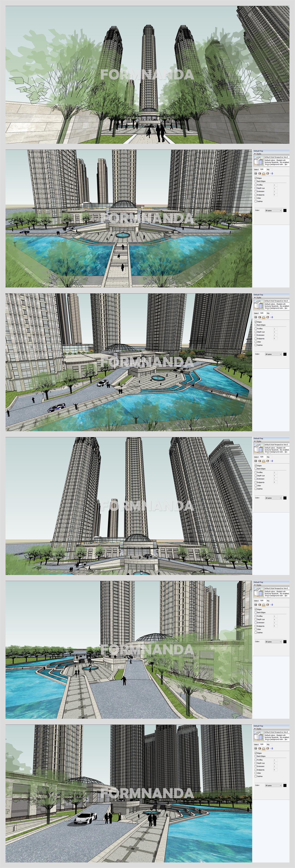Click Profiles value field, lone-walker path view tray
The height and width of the screenshot is (868, 295).
click(x=275, y=616)
